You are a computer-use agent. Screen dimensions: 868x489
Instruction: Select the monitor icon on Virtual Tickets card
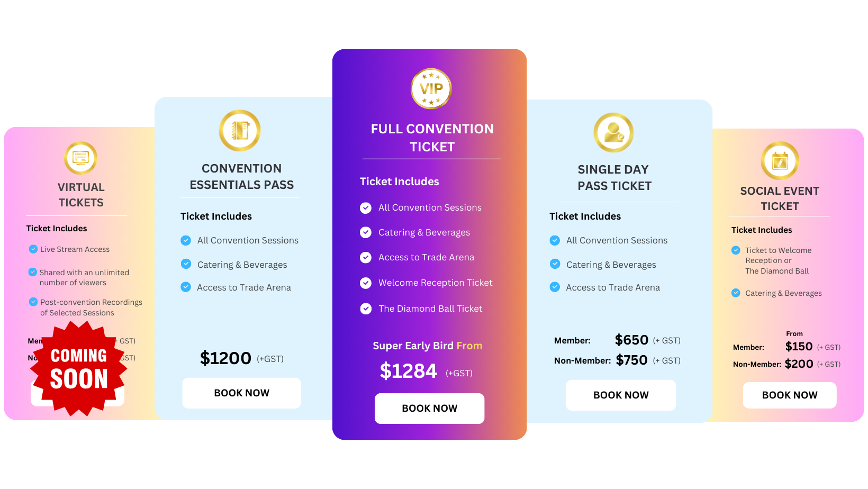coord(80,158)
